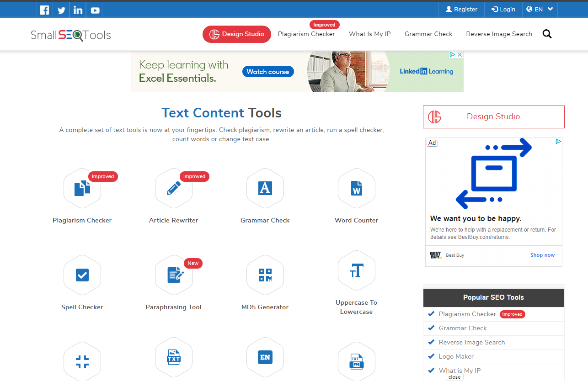This screenshot has height=381, width=588.
Task: Click the Popular SEO Tools header
Action: [x=494, y=297]
